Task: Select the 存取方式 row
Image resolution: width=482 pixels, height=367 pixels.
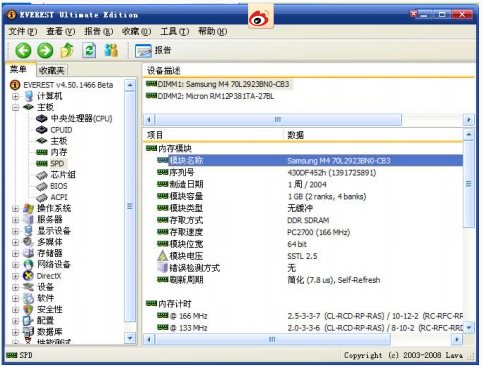Action: [x=310, y=220]
